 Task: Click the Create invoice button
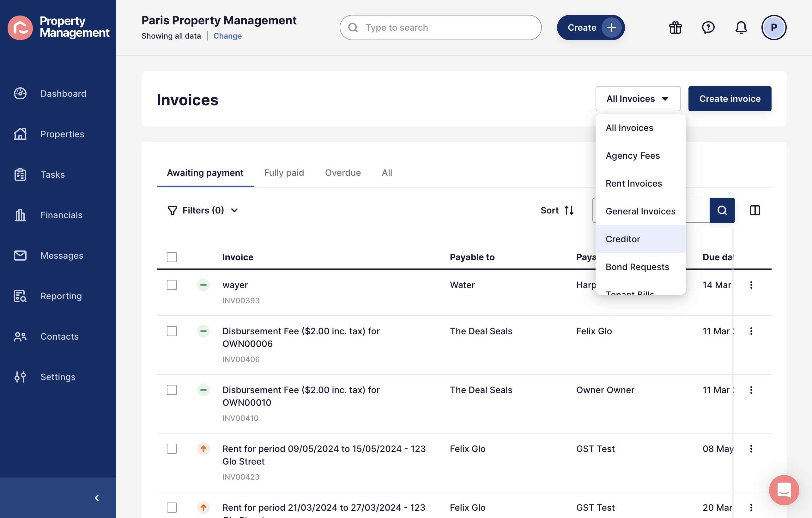[x=730, y=99]
